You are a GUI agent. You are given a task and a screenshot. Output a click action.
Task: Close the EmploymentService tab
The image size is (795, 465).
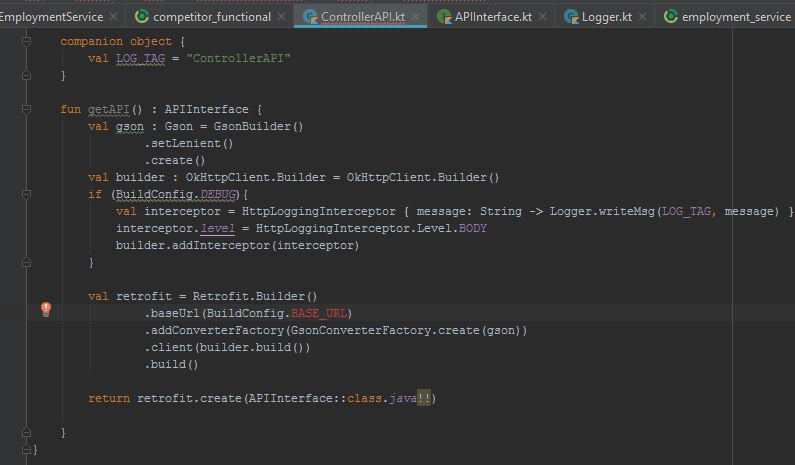114,17
